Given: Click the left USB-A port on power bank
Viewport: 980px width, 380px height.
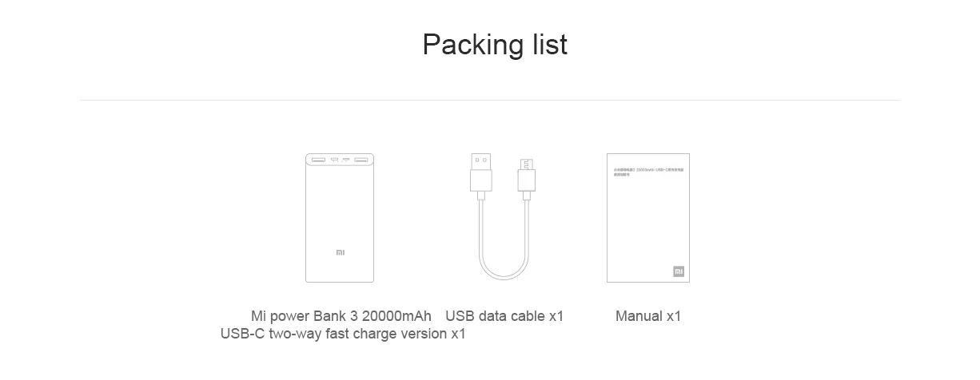Looking at the screenshot, I should (318, 160).
